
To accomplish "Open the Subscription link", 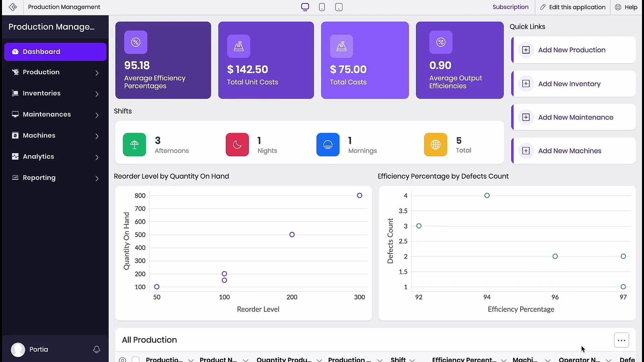I will click(511, 7).
